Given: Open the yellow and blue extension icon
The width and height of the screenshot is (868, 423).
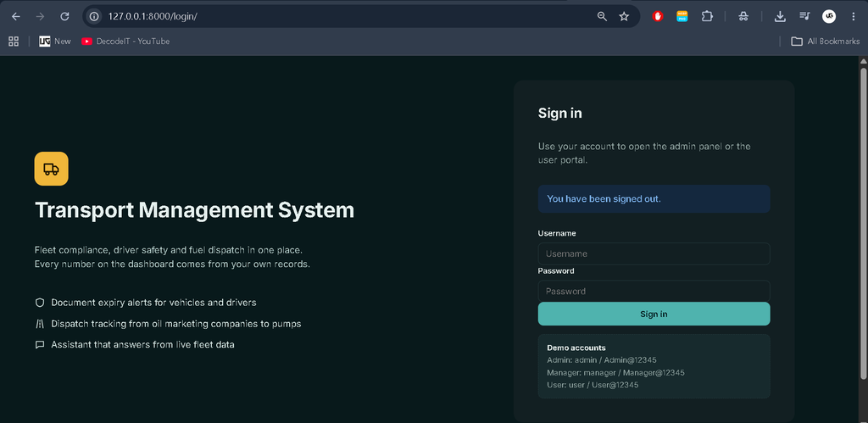Looking at the screenshot, I should [682, 17].
